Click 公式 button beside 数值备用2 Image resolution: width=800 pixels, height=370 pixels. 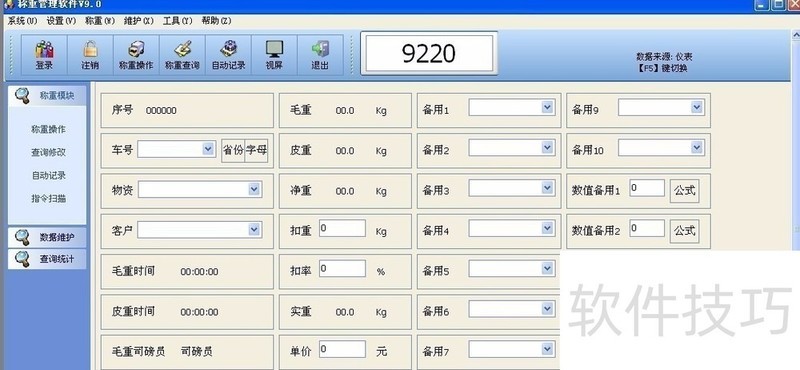click(684, 231)
